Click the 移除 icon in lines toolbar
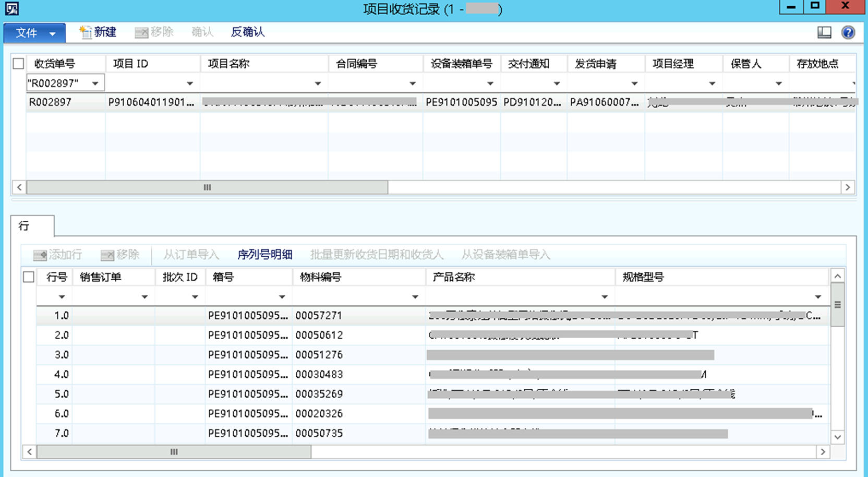The width and height of the screenshot is (868, 477). [107, 255]
